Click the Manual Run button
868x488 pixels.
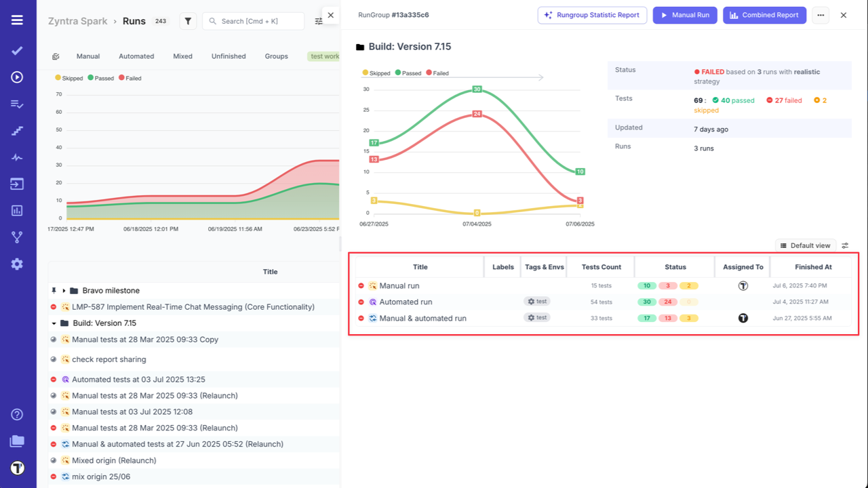685,15
